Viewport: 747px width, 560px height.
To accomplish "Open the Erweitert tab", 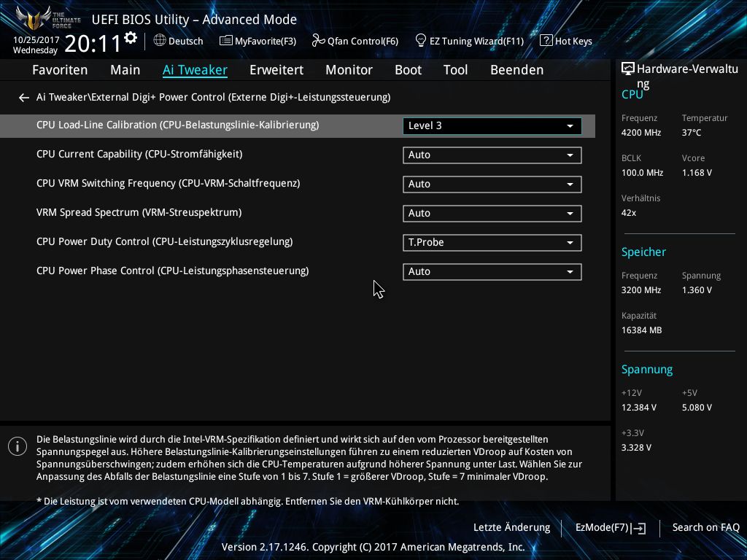I will click(x=276, y=70).
